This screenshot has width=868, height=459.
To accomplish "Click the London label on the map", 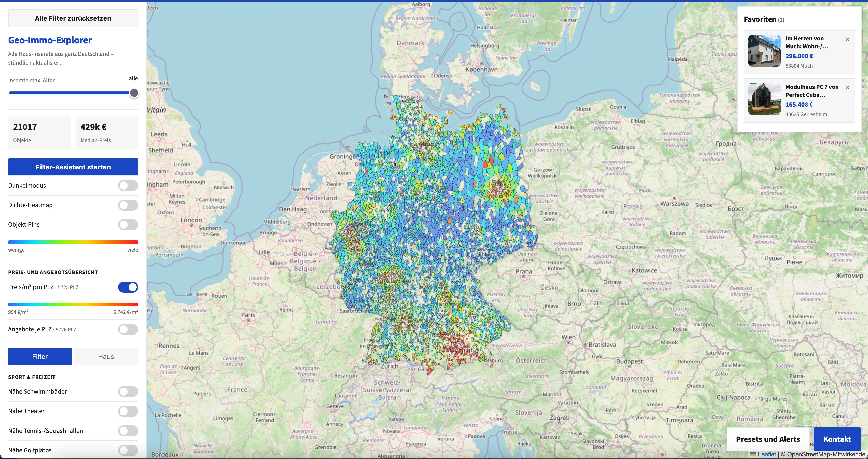I will (191, 220).
